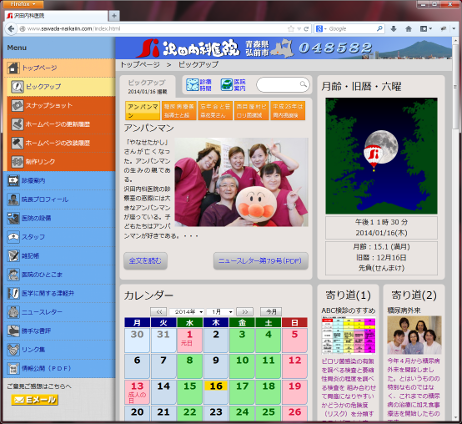
Task: Click the ABC検診 chart thumbnail
Action: click(x=348, y=335)
